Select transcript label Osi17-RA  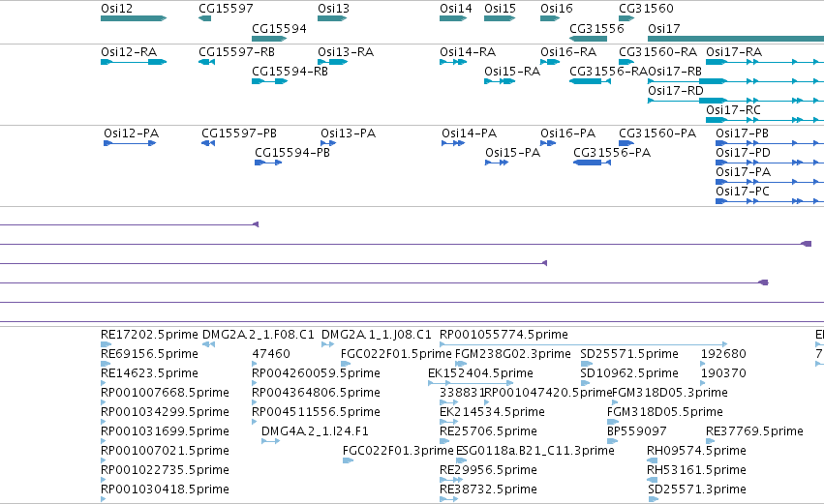tap(734, 52)
